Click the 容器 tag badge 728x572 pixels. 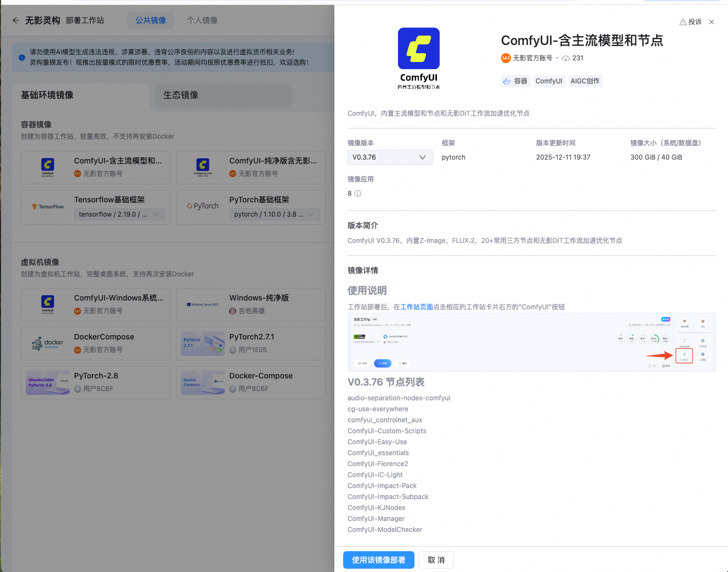coord(515,81)
